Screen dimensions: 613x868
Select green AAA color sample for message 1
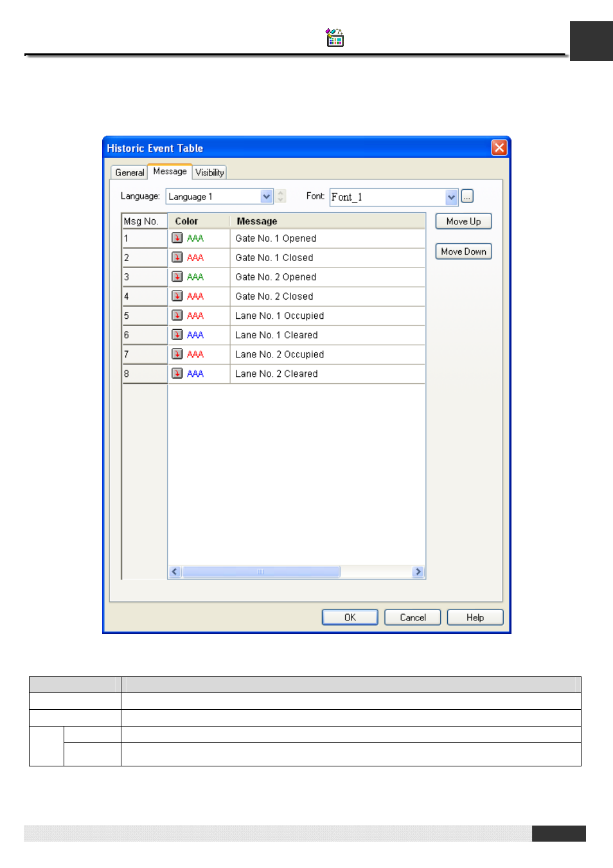point(195,239)
